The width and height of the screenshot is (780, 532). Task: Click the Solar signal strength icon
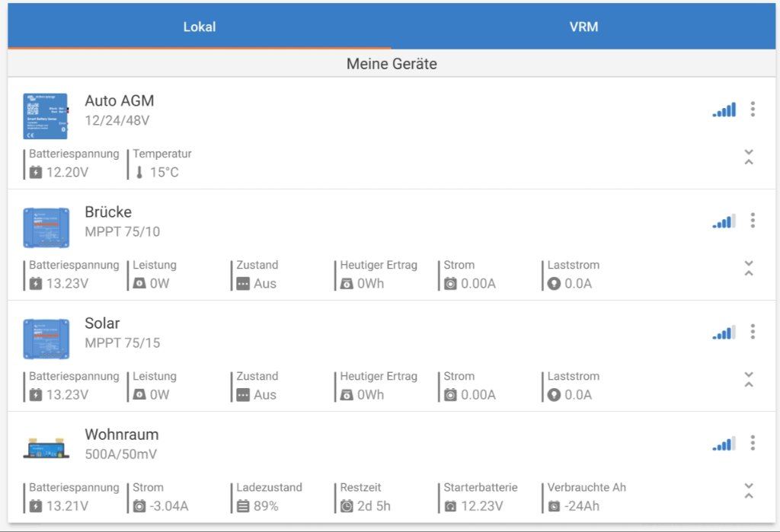tap(724, 333)
